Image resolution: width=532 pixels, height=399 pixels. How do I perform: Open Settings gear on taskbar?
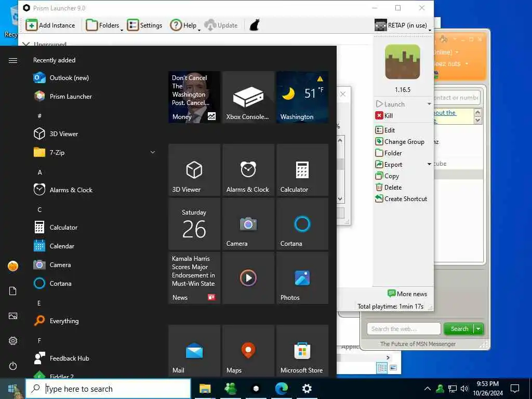[307, 389]
